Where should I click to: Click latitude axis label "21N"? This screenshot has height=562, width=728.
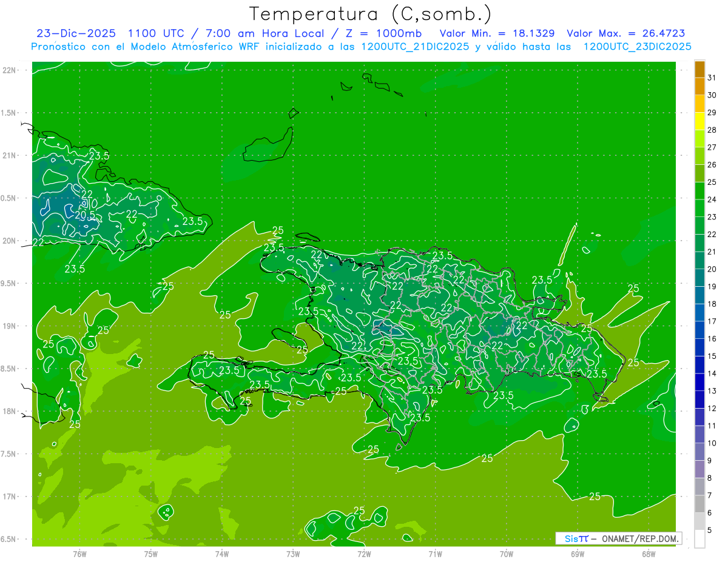pos(10,155)
